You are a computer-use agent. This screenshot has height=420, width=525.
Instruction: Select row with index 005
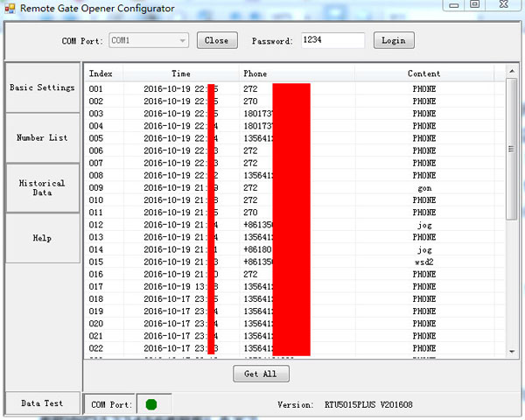(295, 138)
